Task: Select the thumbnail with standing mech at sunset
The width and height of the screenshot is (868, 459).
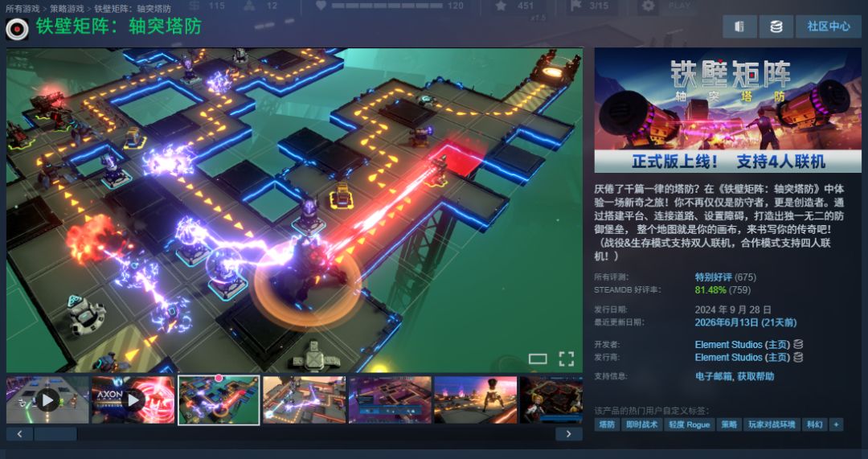Action: pos(476,400)
